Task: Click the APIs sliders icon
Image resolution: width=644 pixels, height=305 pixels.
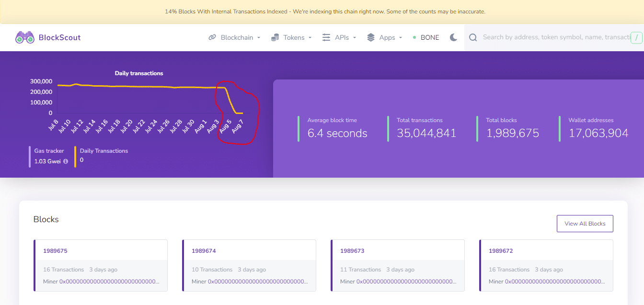Action: [x=326, y=37]
